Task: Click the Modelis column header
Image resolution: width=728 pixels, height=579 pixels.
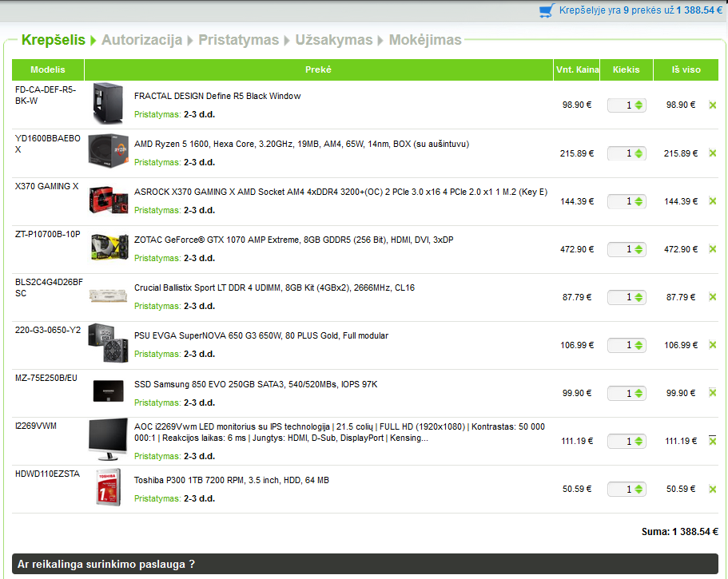Action: point(48,69)
